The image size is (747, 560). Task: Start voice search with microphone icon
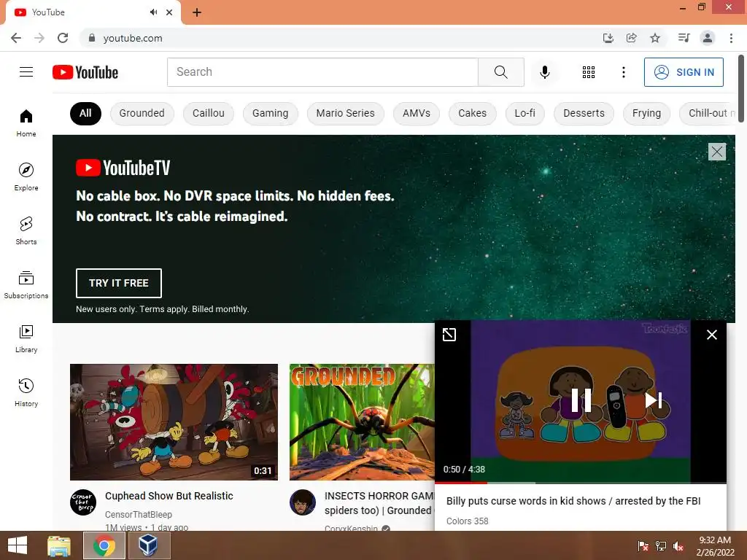pyautogui.click(x=544, y=72)
